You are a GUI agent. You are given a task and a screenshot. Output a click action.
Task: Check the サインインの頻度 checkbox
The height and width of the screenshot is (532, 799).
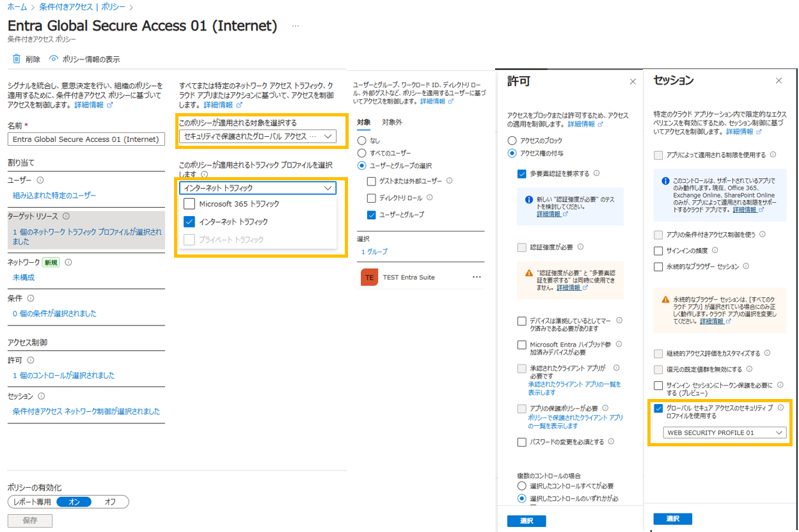click(x=658, y=251)
